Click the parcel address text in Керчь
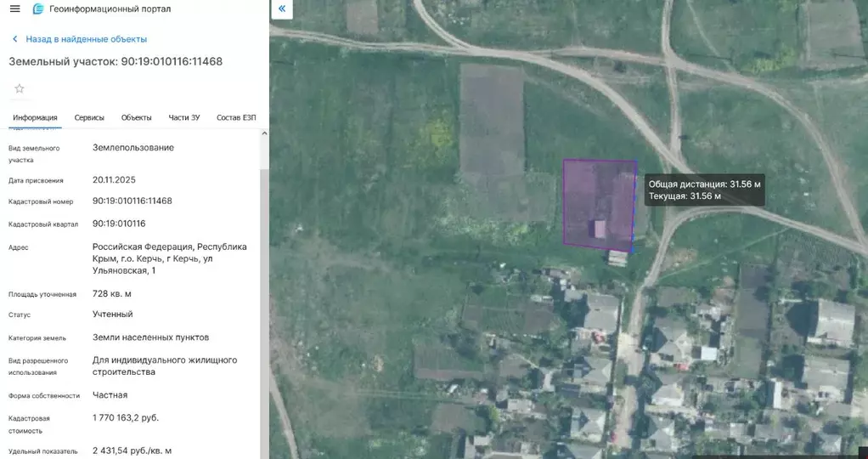Image resolution: width=868 pixels, height=459 pixels. (169, 258)
